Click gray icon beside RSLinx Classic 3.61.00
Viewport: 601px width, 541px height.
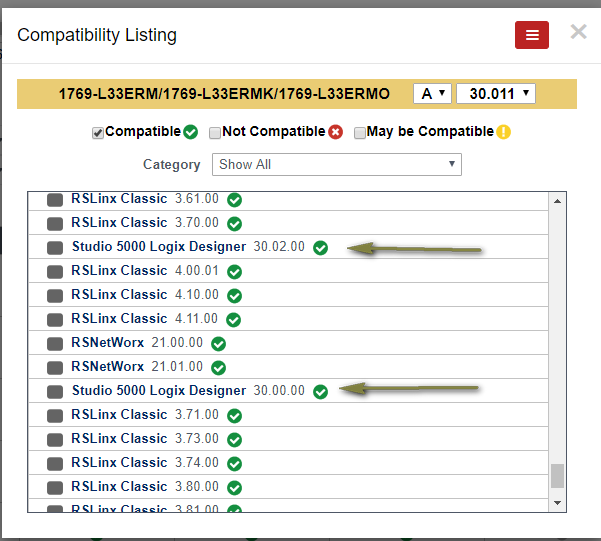click(55, 200)
